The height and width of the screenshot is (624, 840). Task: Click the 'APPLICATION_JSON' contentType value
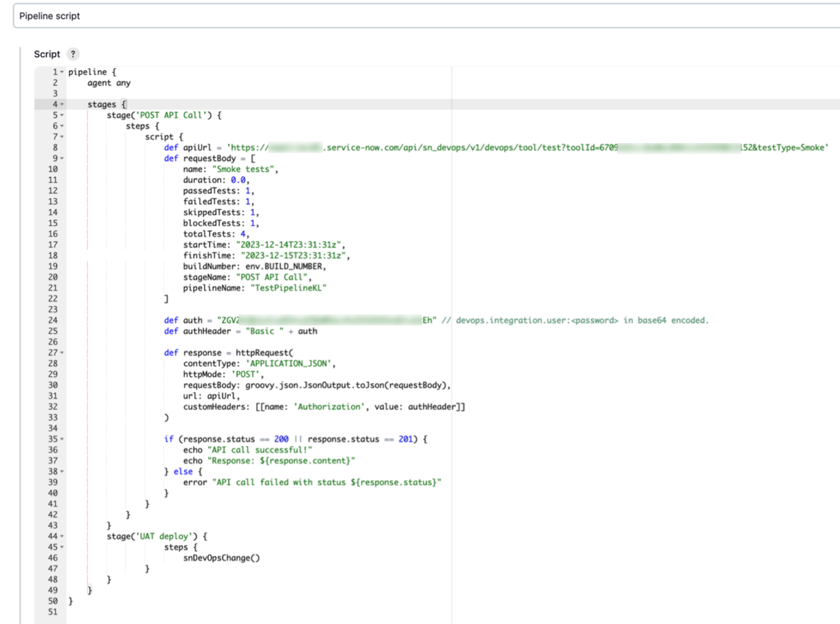[x=288, y=364]
